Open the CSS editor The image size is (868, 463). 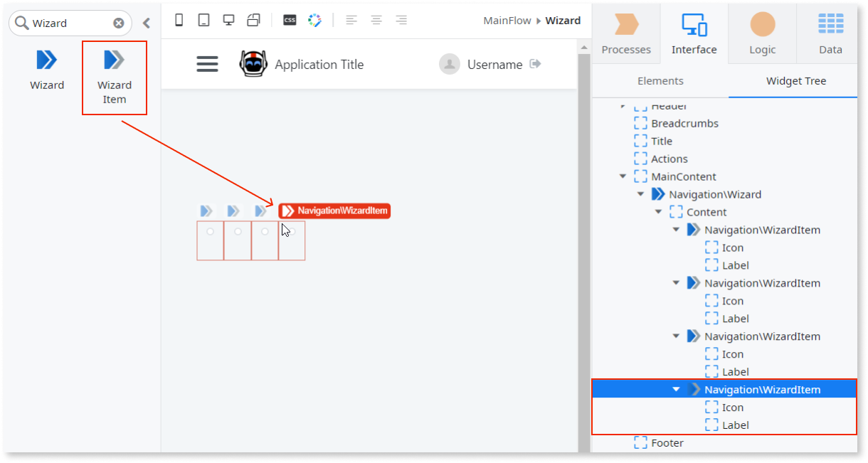pos(289,21)
